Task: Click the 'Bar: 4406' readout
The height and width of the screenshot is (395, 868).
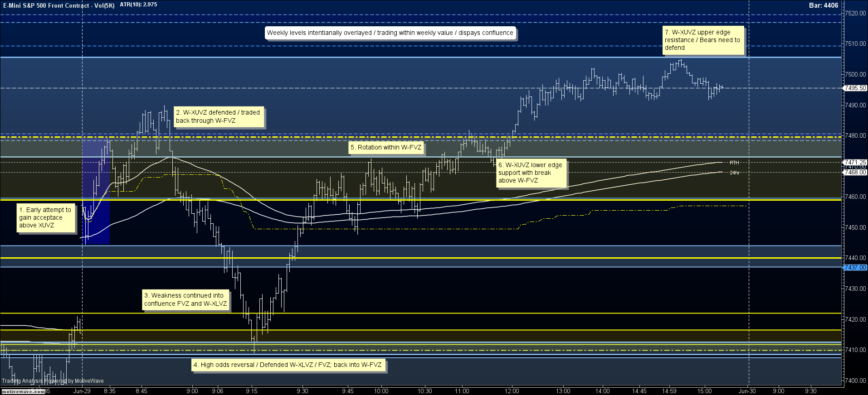Action: pyautogui.click(x=824, y=5)
